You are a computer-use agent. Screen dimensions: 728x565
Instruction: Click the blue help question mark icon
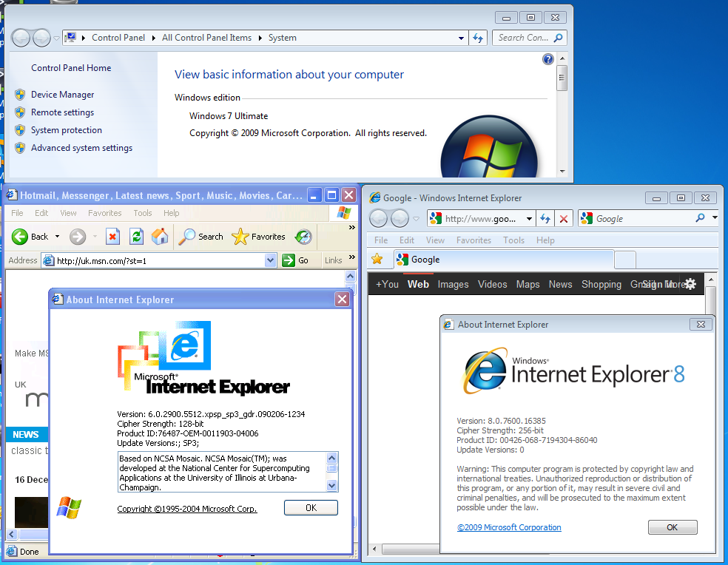pyautogui.click(x=548, y=59)
